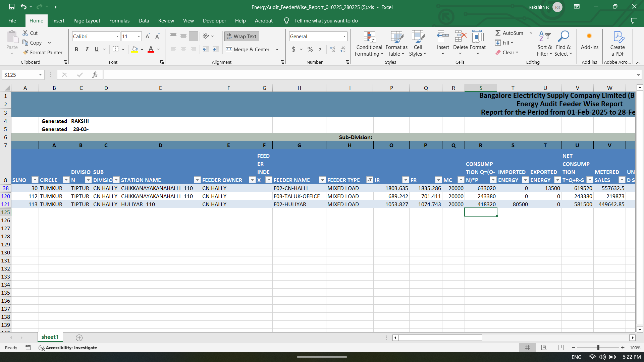Apply yellow fill color swatch
The image size is (644, 362).
coord(135,49)
